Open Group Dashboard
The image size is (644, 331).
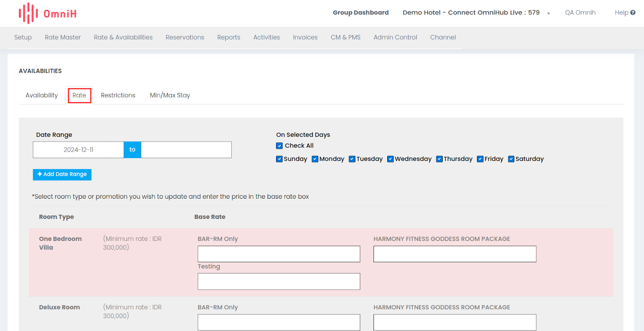tap(361, 12)
